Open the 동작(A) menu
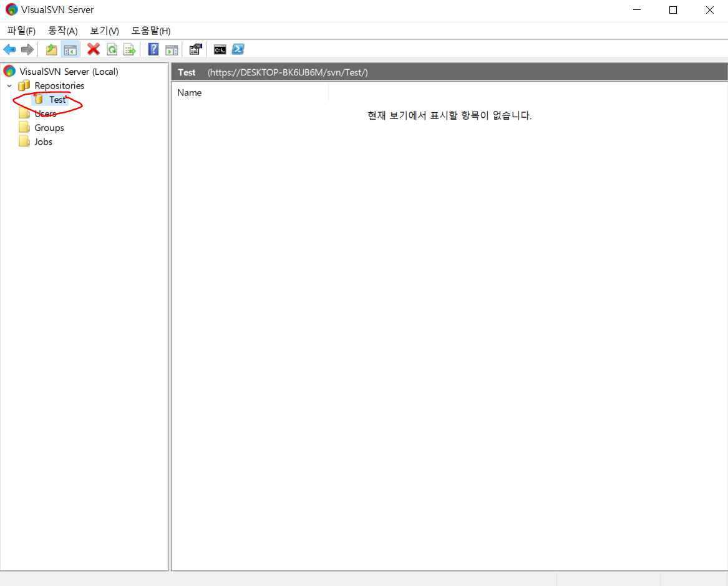This screenshot has width=728, height=586. tap(62, 31)
